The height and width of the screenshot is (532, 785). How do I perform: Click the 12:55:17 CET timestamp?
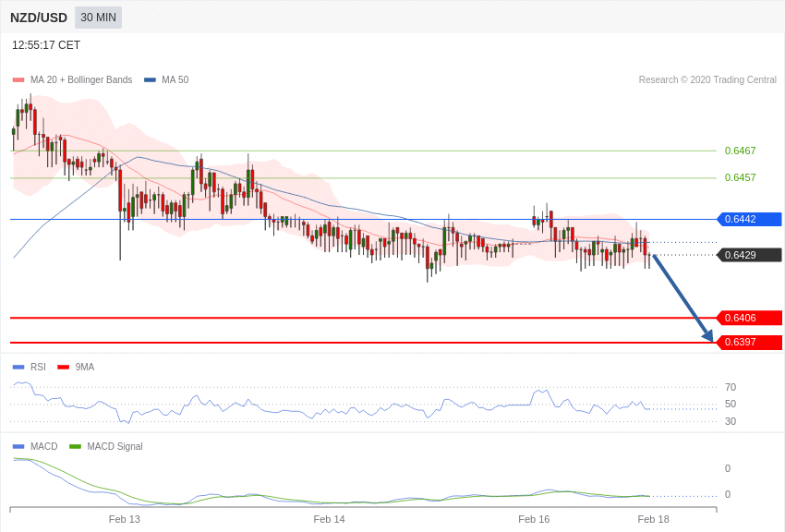click(46, 45)
